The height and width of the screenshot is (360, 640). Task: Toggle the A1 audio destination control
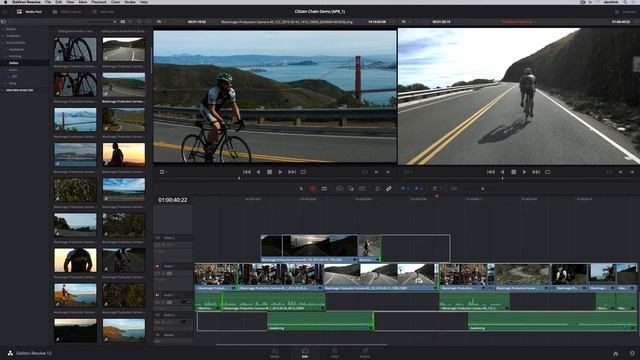(158, 295)
